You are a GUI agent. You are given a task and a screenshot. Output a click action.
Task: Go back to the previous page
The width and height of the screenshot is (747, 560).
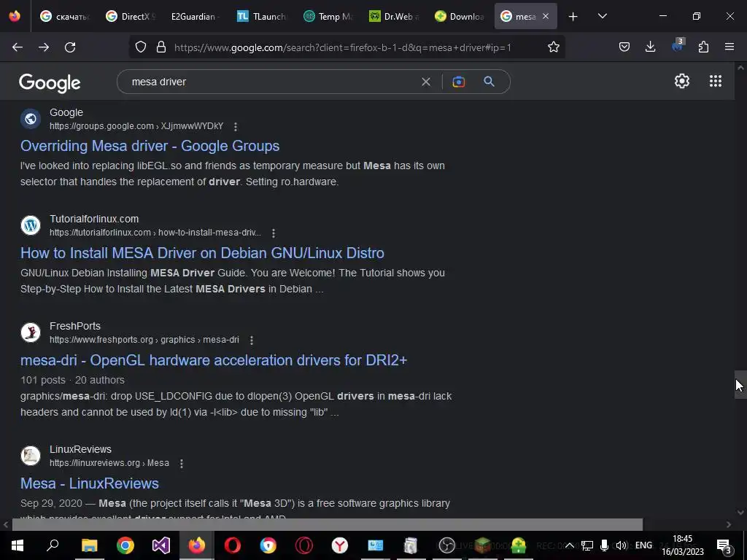pos(18,47)
